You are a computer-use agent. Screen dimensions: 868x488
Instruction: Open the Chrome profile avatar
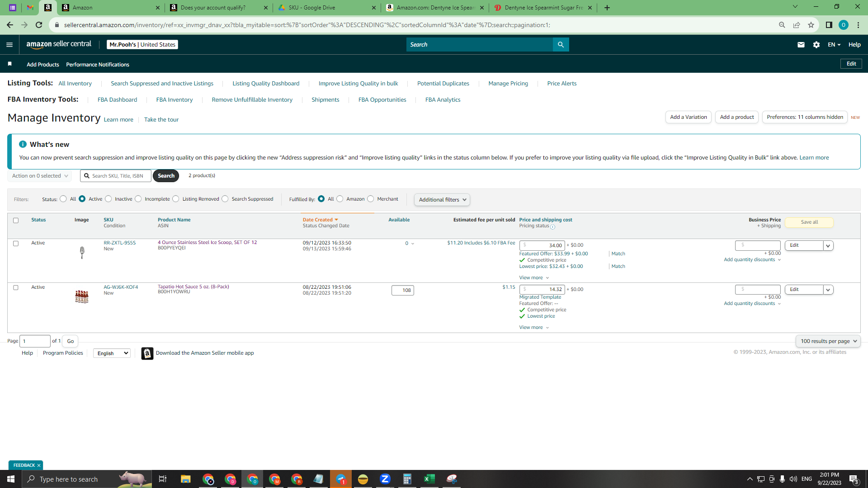coord(843,25)
